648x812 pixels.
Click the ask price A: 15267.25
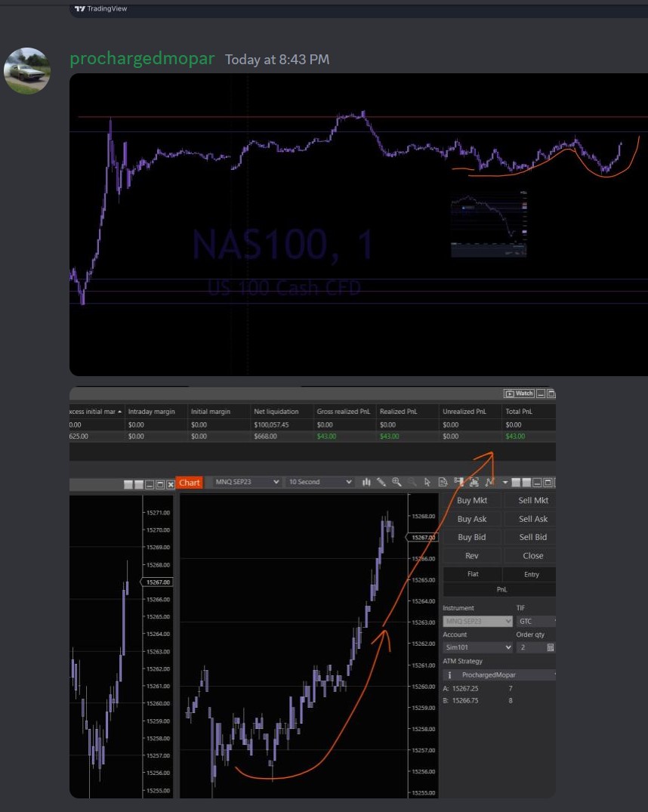[x=461, y=688]
